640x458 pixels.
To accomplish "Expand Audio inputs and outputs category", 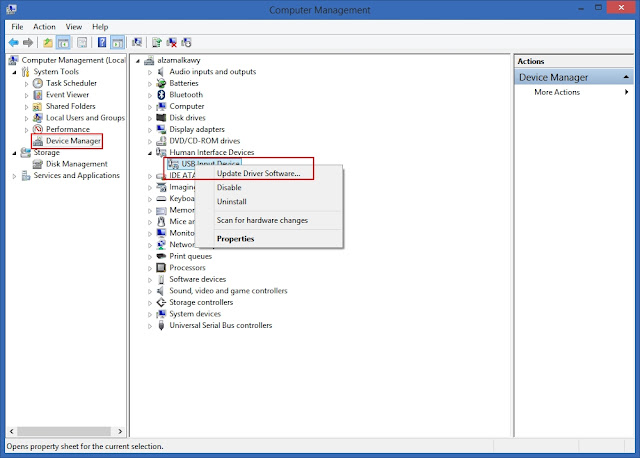I will pos(150,72).
